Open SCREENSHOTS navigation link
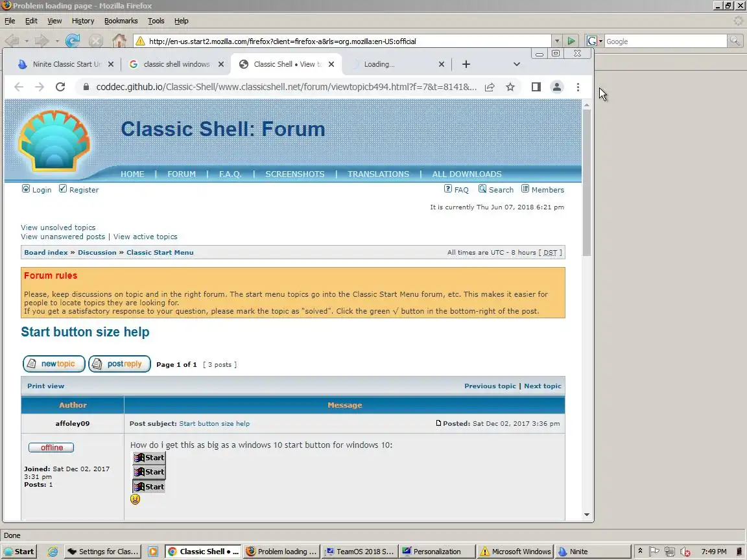The image size is (747, 560). (295, 174)
